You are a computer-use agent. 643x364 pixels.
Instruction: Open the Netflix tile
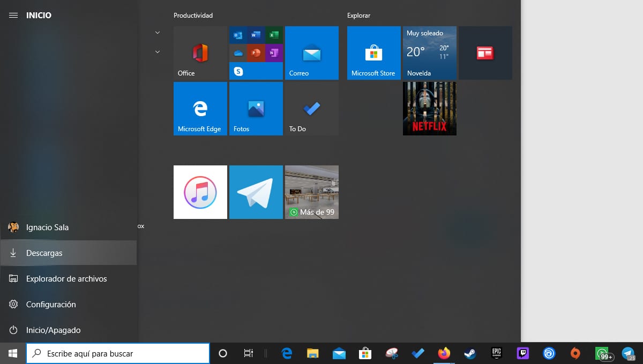click(430, 109)
